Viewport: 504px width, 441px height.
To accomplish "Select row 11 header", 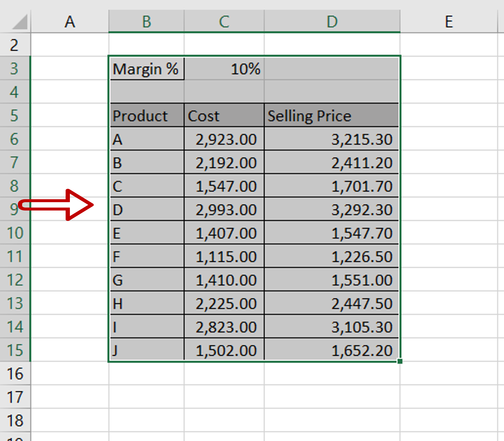I will click(x=15, y=256).
